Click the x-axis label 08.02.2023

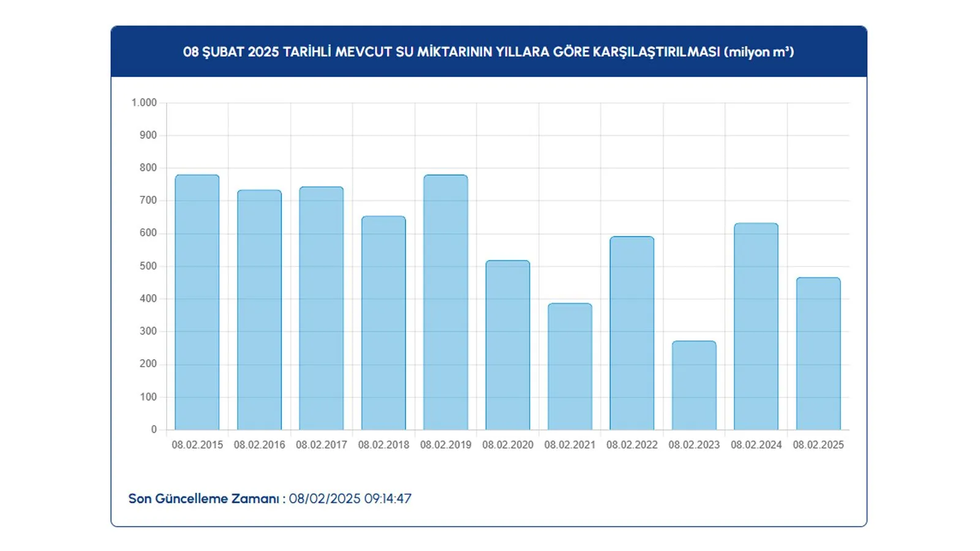pos(694,445)
